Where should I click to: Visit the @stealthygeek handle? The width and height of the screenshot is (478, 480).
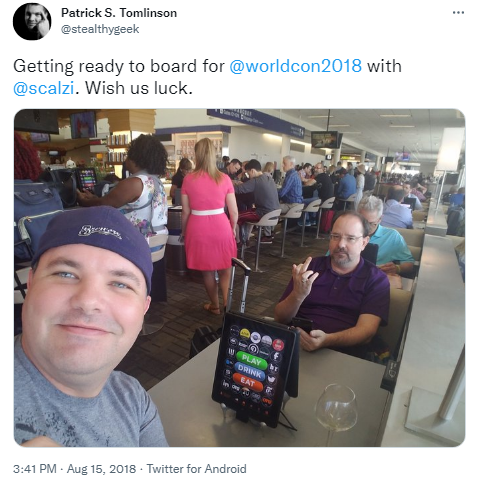point(100,29)
